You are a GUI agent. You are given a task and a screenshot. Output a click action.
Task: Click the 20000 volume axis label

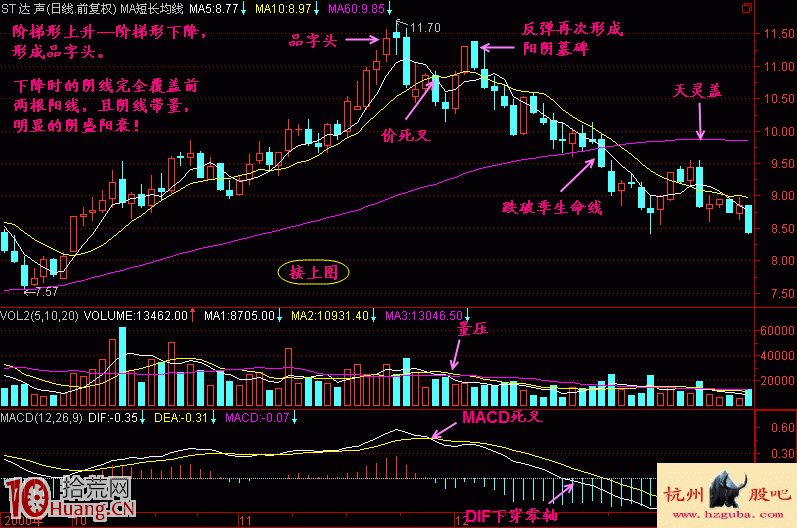click(x=777, y=381)
